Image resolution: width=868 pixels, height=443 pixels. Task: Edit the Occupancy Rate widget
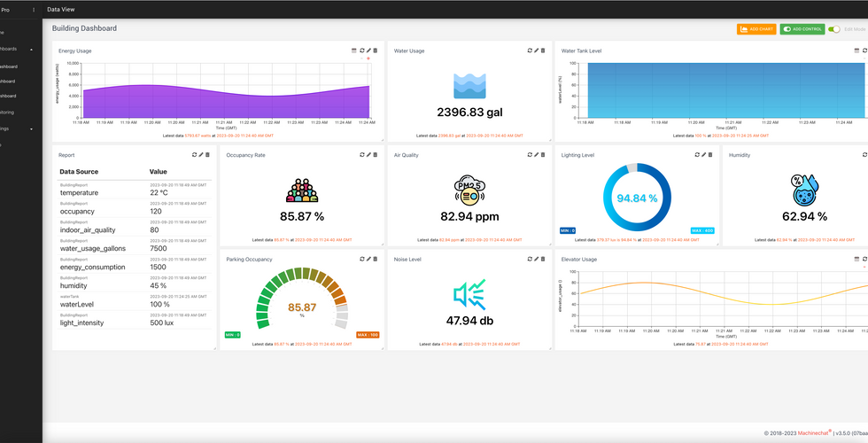[x=368, y=154]
